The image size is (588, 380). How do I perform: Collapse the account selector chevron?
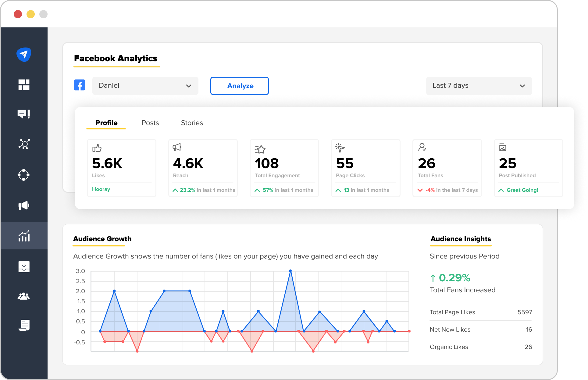click(x=188, y=86)
